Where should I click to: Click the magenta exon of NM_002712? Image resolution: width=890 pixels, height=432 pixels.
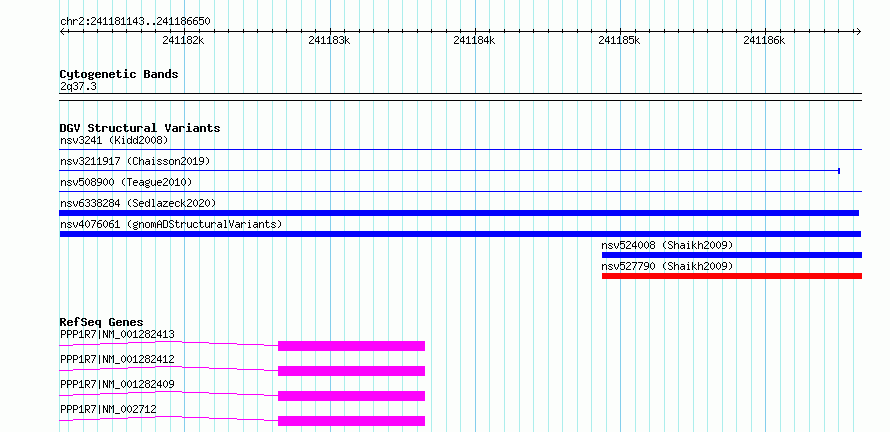351,421
